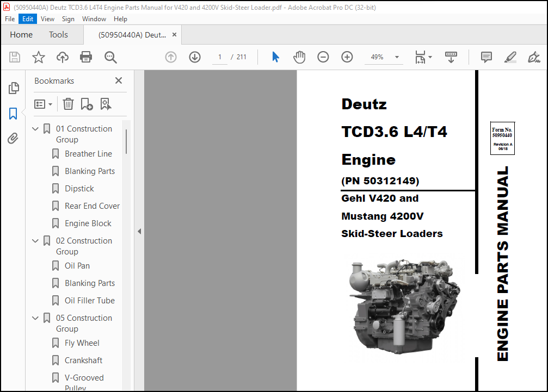Close the Deutz PDF document tab

174,35
